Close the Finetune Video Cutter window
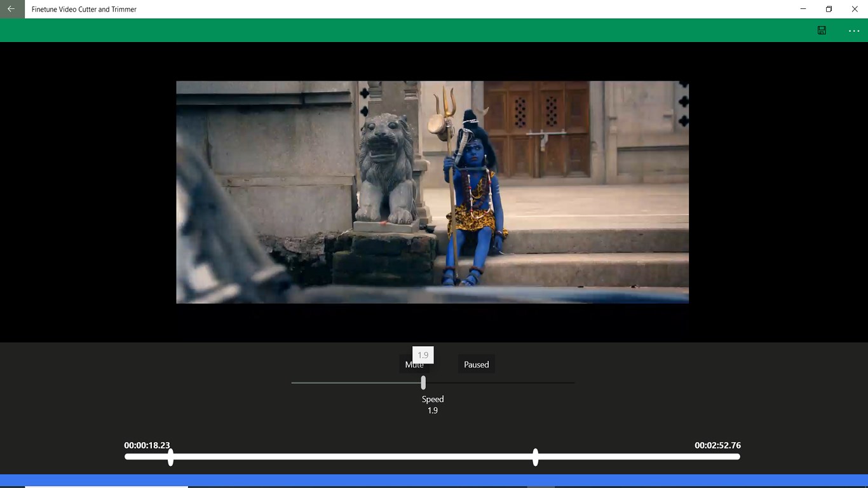Image resolution: width=868 pixels, height=488 pixels. coord(855,9)
